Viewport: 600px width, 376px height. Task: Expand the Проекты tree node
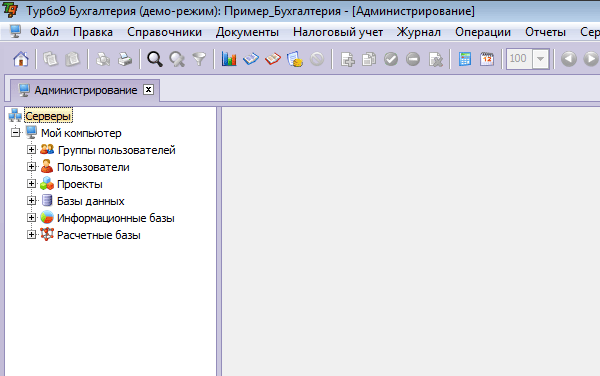[x=31, y=184]
